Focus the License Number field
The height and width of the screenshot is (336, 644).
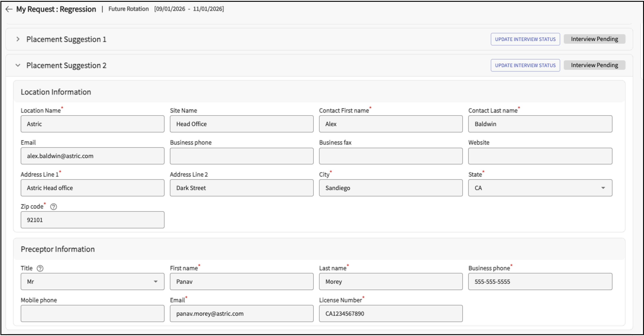tap(391, 313)
